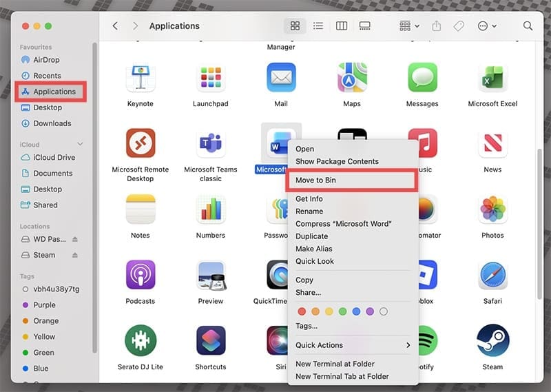
Task: Select the Microsoft Excel icon
Action: [x=492, y=77]
